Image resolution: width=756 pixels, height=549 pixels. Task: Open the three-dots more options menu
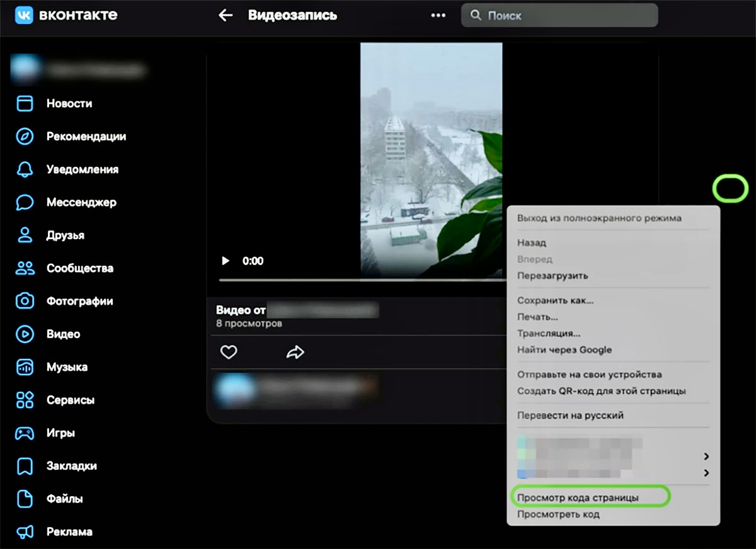(438, 16)
